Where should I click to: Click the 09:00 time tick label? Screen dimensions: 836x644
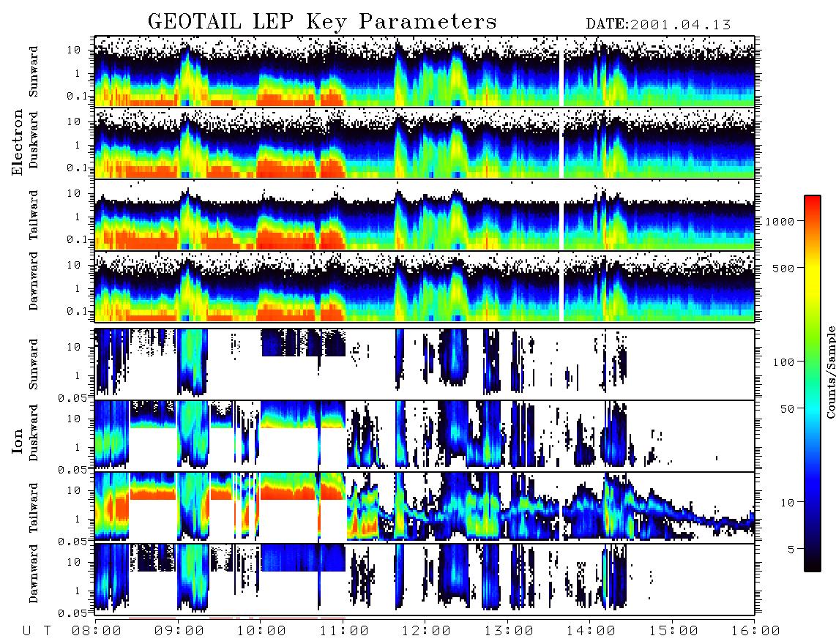click(179, 631)
